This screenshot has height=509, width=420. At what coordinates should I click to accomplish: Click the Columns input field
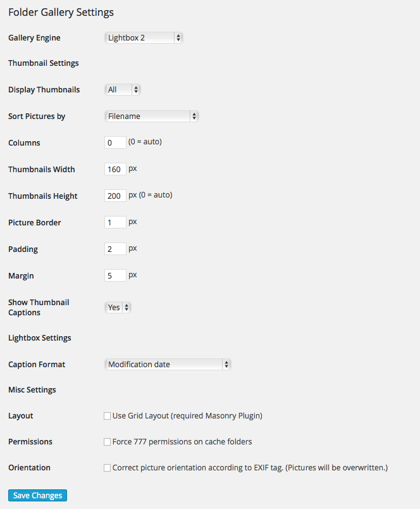(x=115, y=142)
